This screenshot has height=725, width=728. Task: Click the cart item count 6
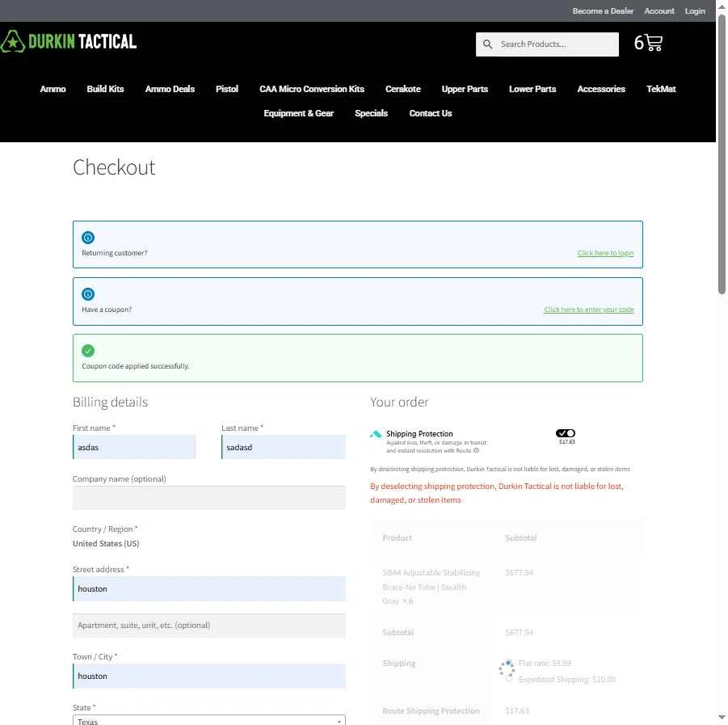[639, 43]
